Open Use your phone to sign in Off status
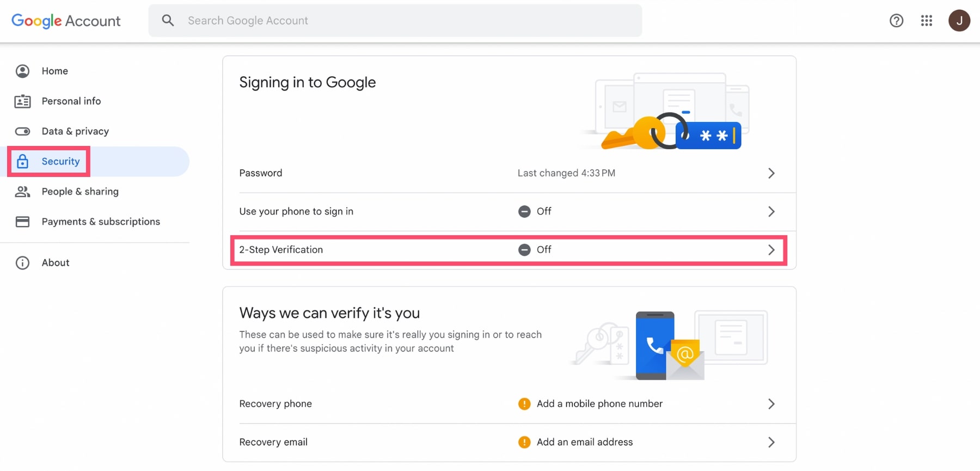The height and width of the screenshot is (471, 980). (x=535, y=211)
